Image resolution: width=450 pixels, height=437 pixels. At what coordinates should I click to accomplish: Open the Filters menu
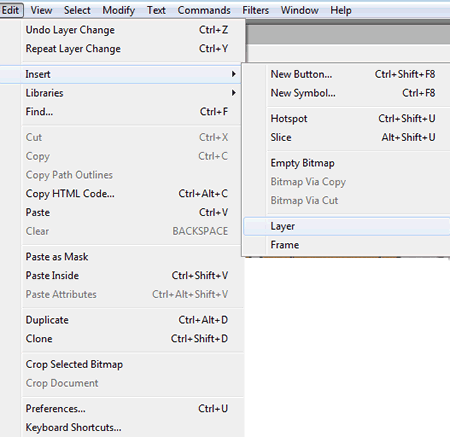(x=255, y=10)
